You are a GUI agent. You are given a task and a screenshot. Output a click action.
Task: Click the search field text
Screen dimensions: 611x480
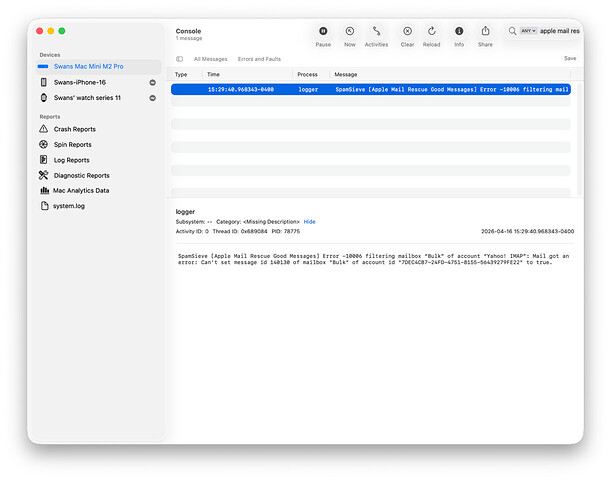pos(559,32)
